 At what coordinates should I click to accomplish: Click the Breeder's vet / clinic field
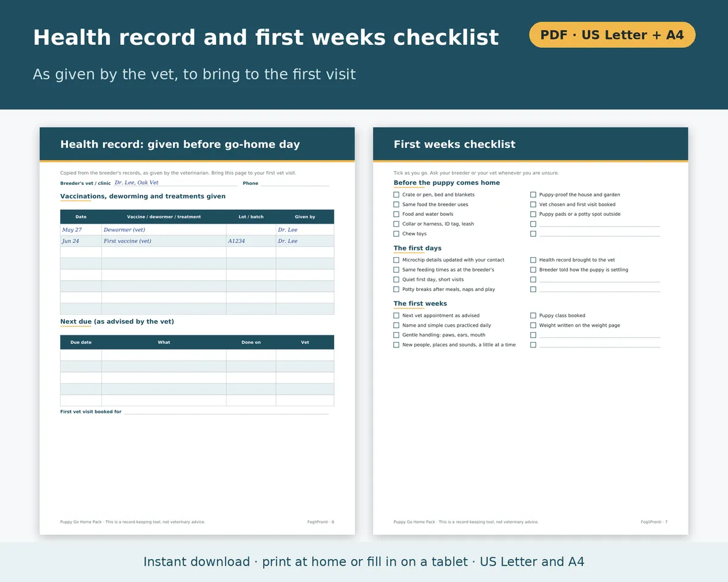176,182
